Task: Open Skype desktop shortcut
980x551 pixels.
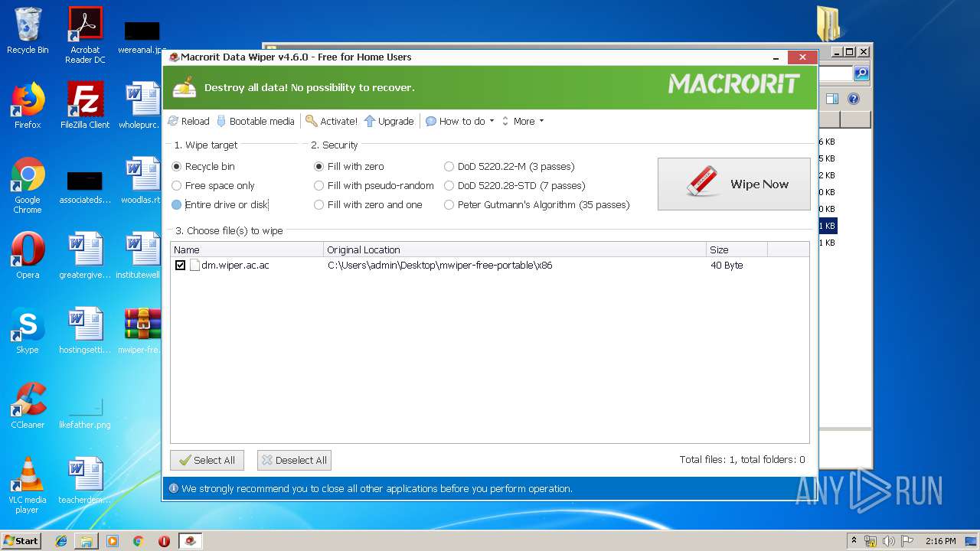Action: tap(28, 331)
